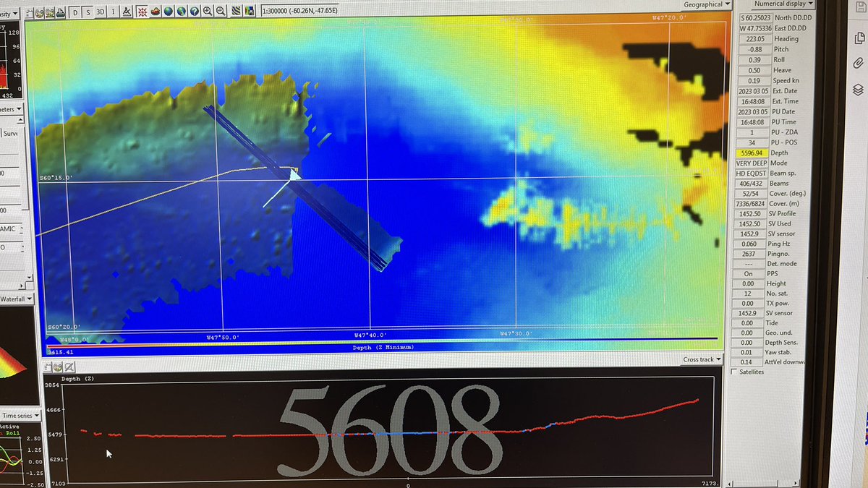Click the second palette icon in the map toolbar
The image size is (868, 488).
tap(50, 12)
